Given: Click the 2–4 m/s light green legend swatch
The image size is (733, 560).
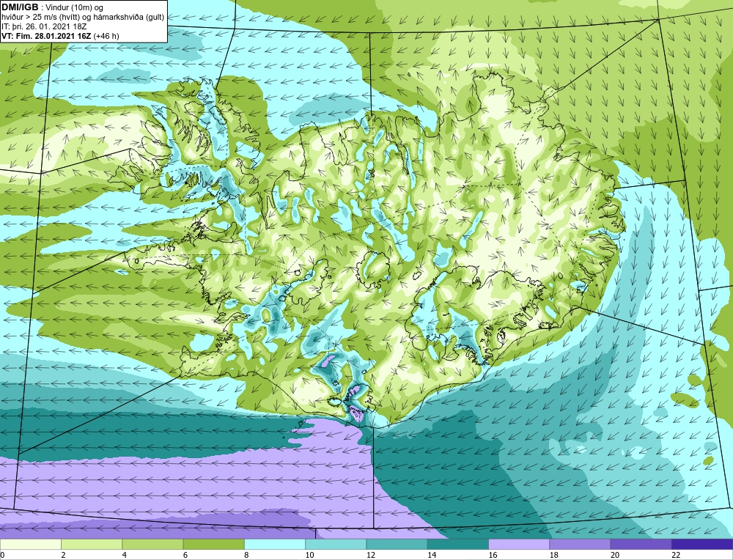Looking at the screenshot, I should click(92, 545).
